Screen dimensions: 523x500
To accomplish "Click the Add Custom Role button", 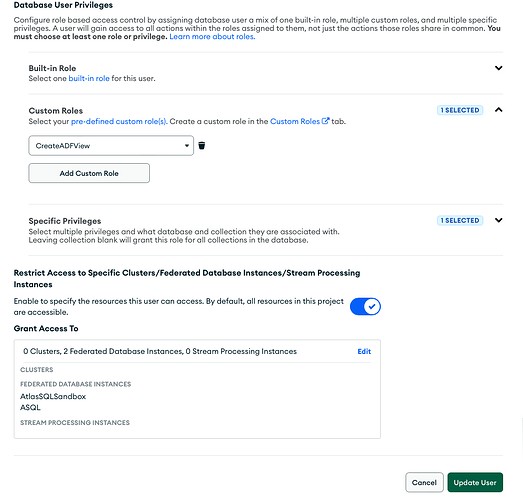I will click(89, 173).
